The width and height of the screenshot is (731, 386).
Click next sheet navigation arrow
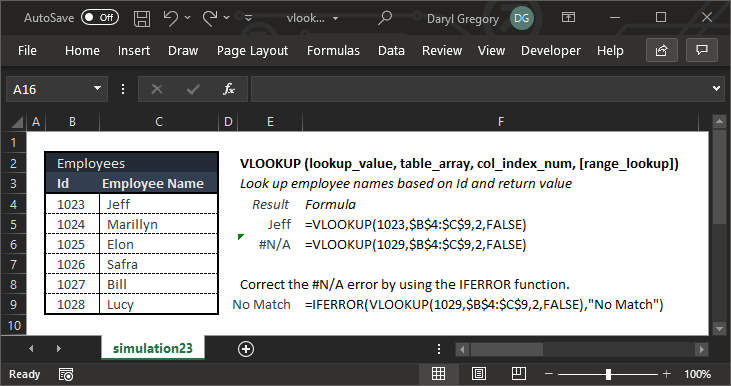59,349
